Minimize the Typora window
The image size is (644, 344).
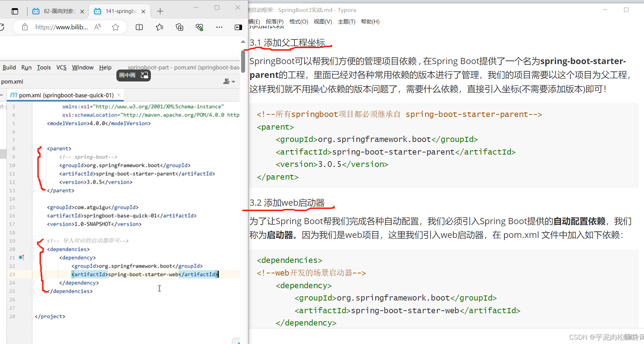pos(605,10)
